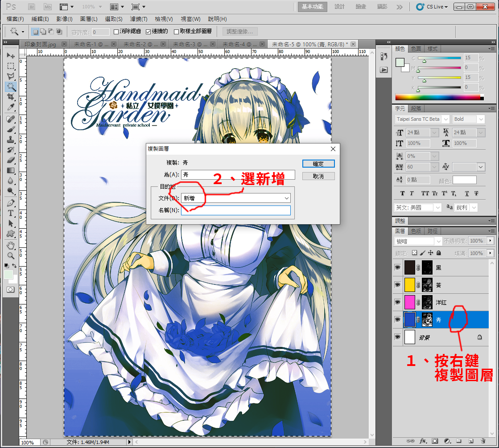Select the Eraser tool
499x448 pixels.
pos(11,160)
